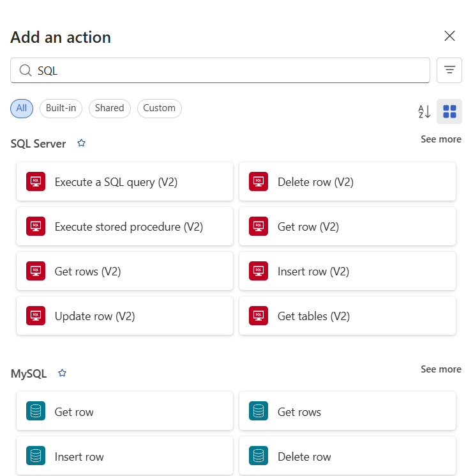
Task: Click MySQL database icon beside Insert row
Action: tap(36, 456)
